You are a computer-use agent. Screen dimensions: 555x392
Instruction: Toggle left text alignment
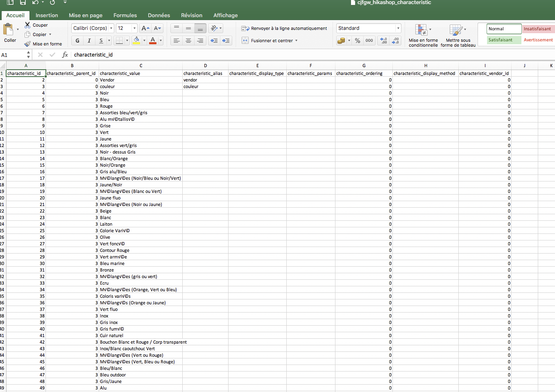[177, 41]
